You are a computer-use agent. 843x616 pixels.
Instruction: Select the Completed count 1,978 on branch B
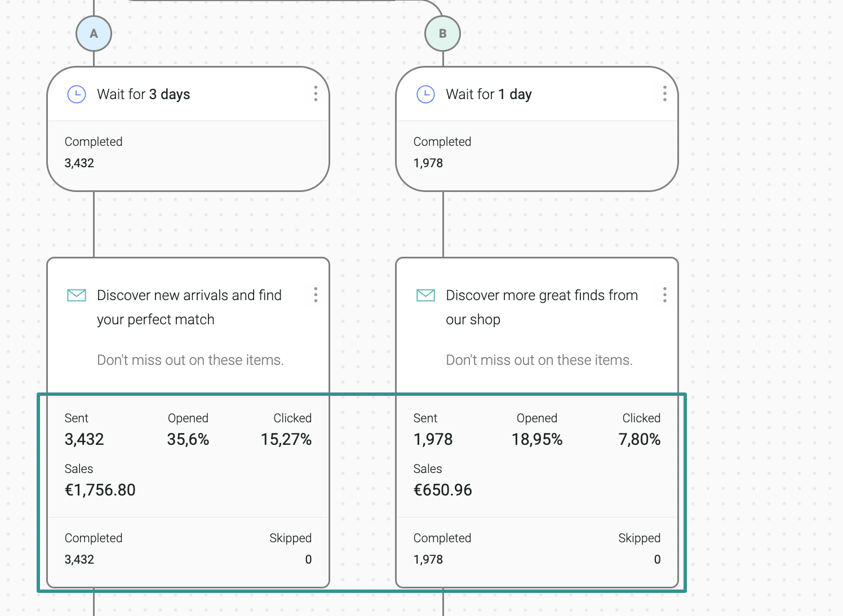pyautogui.click(x=428, y=559)
